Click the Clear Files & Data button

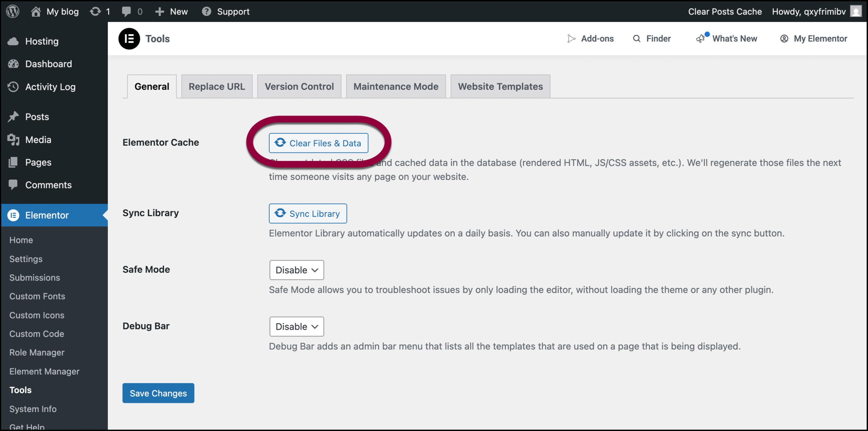(318, 143)
